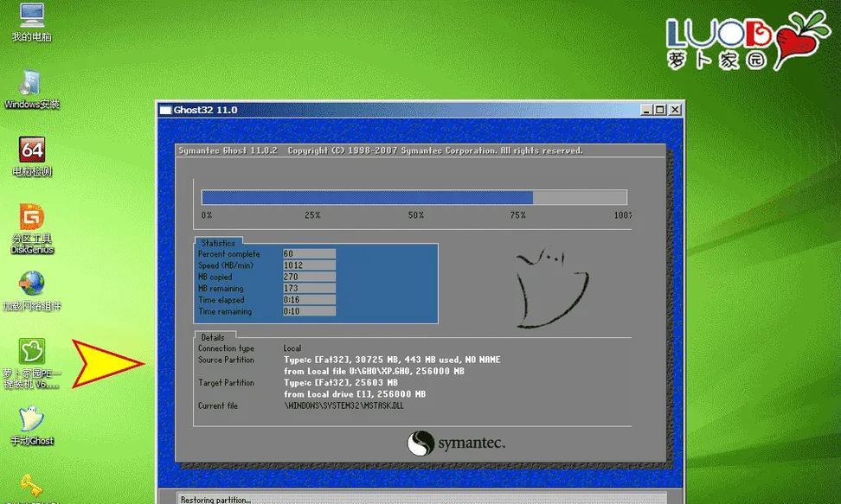Screen dimensions: 841x504
Task: Click the Statistics group heading
Action: tap(218, 243)
